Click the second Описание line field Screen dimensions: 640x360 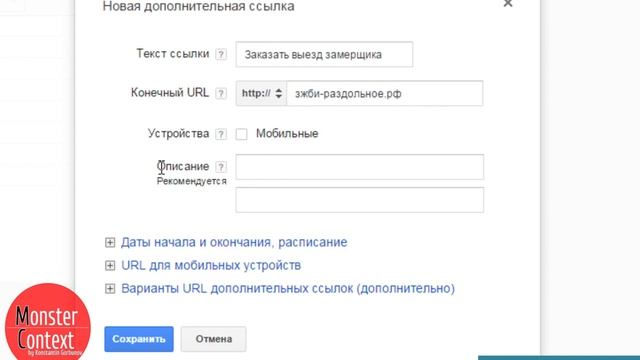click(x=360, y=200)
